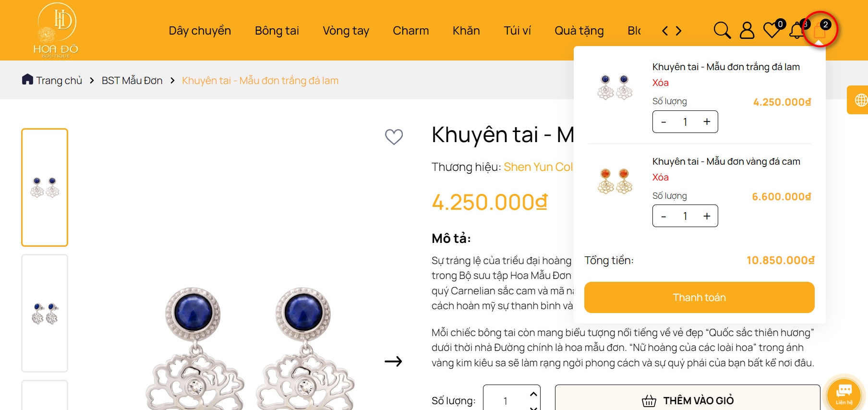Viewport: 868px width, 410px height.
Task: Open the user account icon
Action: pos(747,30)
